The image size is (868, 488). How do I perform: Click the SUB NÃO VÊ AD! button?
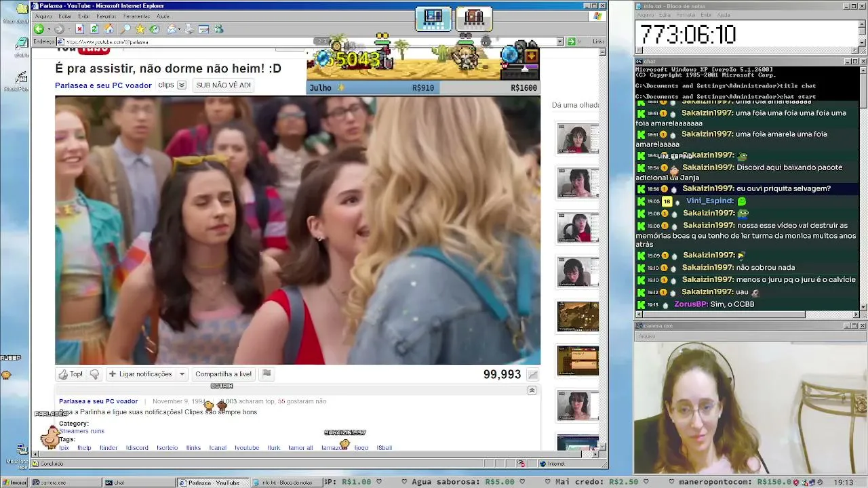(223, 85)
